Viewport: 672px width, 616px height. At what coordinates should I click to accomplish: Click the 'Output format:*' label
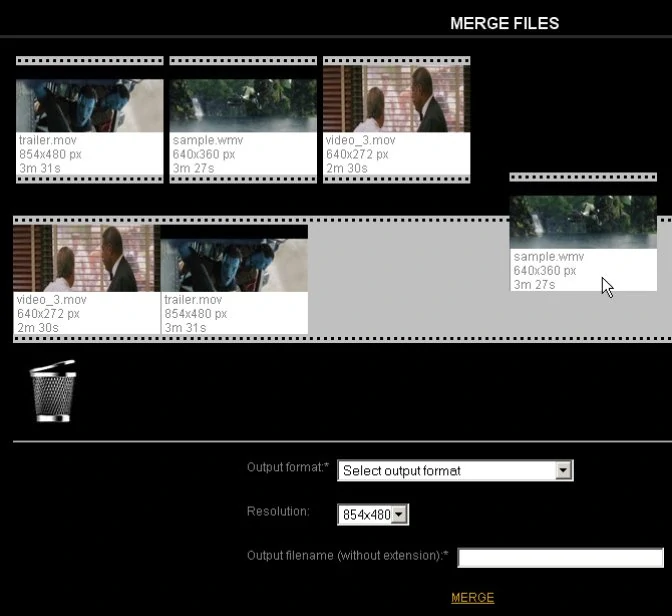pos(288,467)
